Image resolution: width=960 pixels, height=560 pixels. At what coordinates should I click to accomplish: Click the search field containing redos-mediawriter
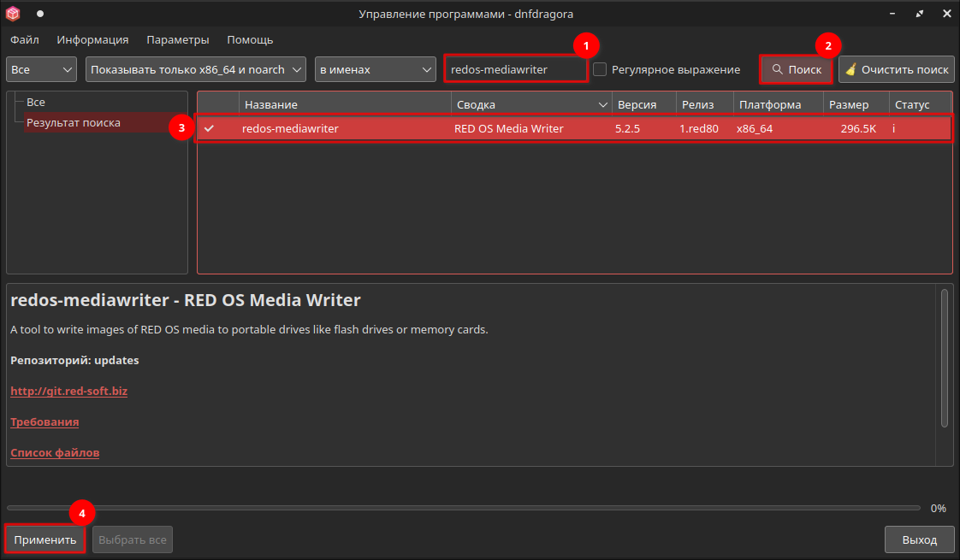coord(516,69)
